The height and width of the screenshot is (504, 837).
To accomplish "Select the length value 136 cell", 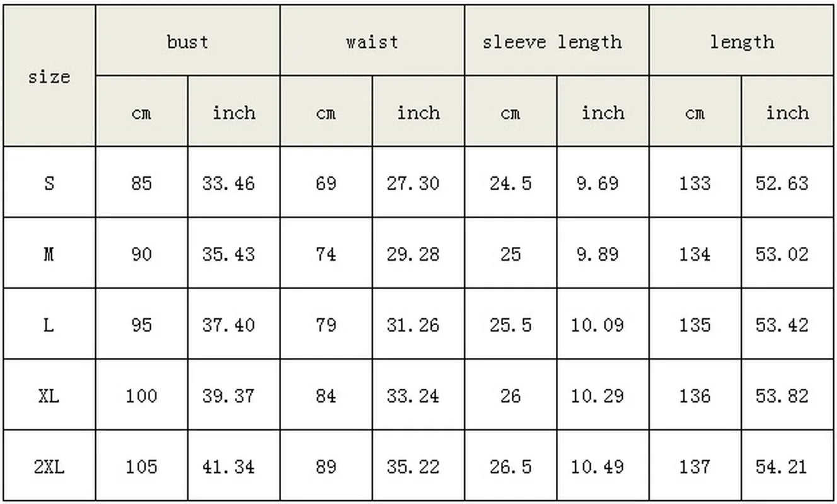I will 695,396.
